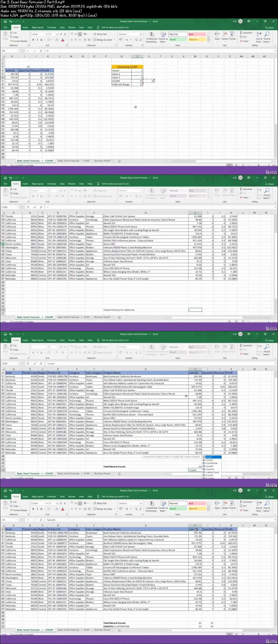Viewport: 278px width, 644px height.
Task: Confirm formula with checkmark in the 00:06:08 frame
Action: point(34,364)
